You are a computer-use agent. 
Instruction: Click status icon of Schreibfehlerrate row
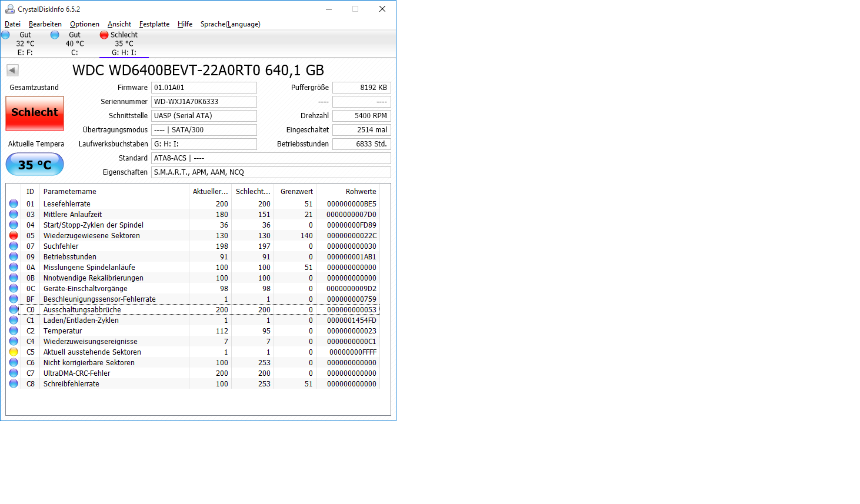pos(14,383)
